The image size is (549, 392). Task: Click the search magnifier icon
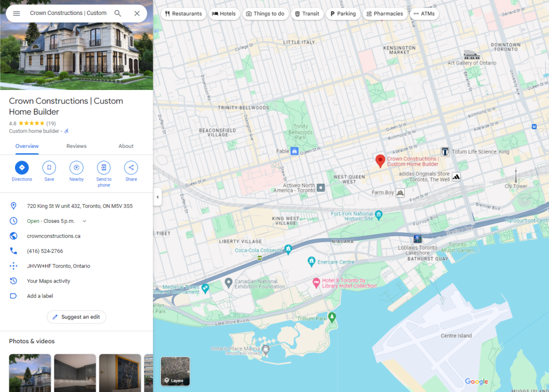(x=117, y=12)
